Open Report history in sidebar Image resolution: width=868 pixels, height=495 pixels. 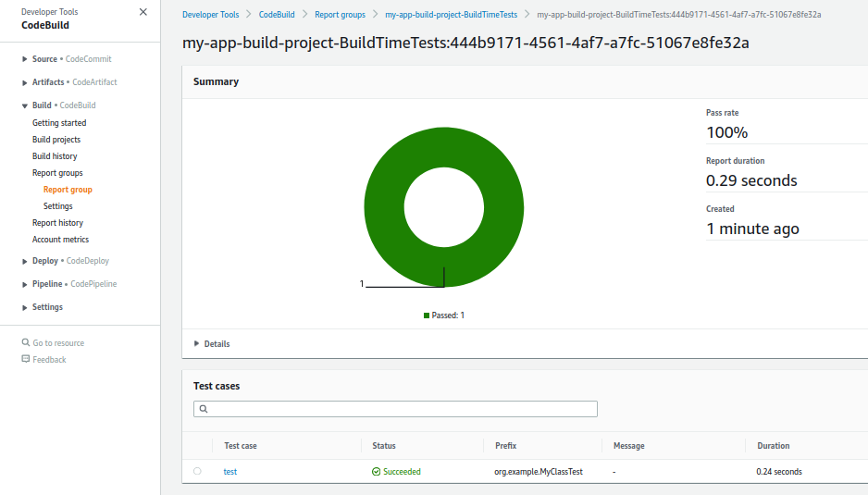57,223
